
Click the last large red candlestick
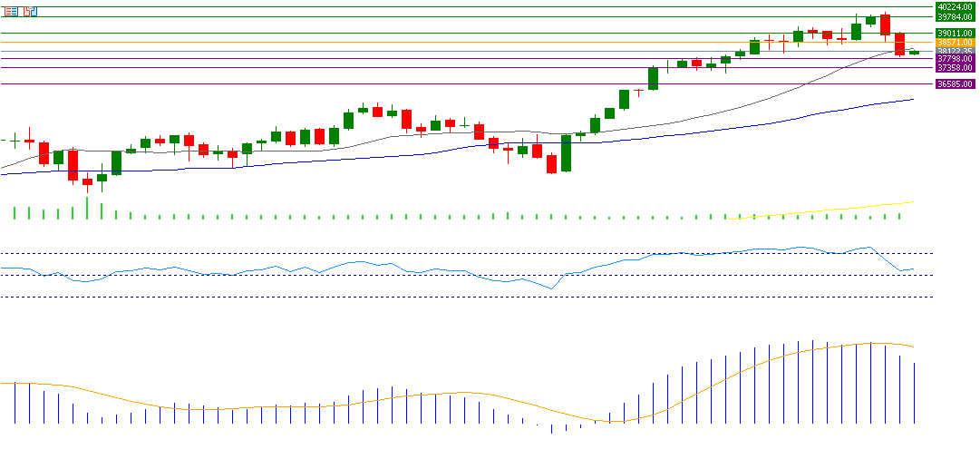tap(899, 44)
